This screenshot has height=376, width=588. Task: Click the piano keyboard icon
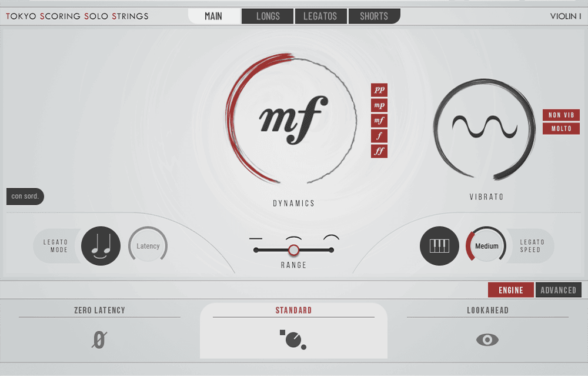(x=439, y=246)
